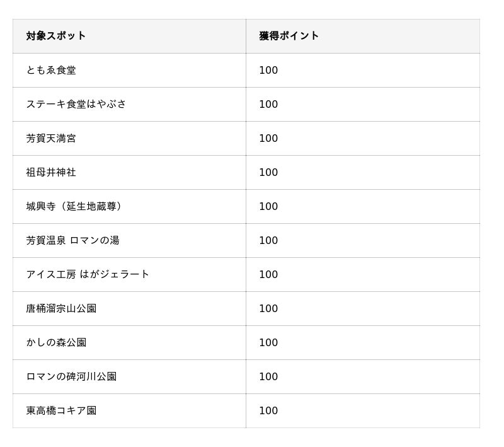504x447 pixels.
Task: Select 城興寺（延生地蔵尊） entry
Action: click(74, 206)
